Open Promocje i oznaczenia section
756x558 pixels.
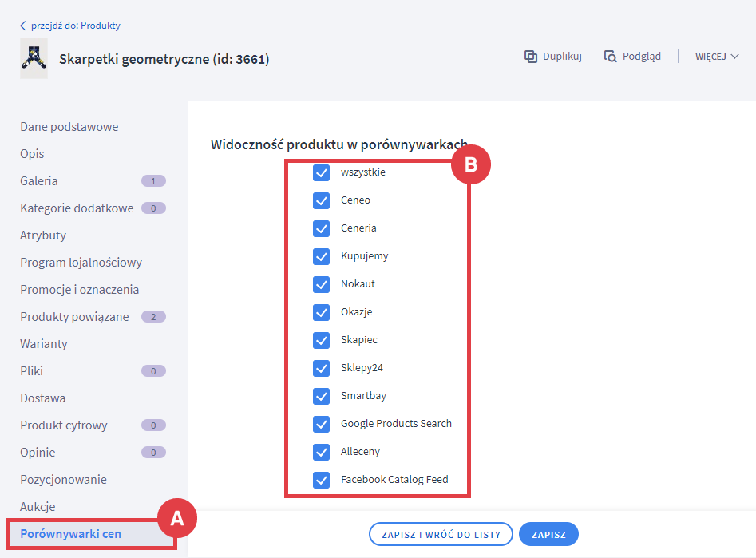[x=80, y=289]
